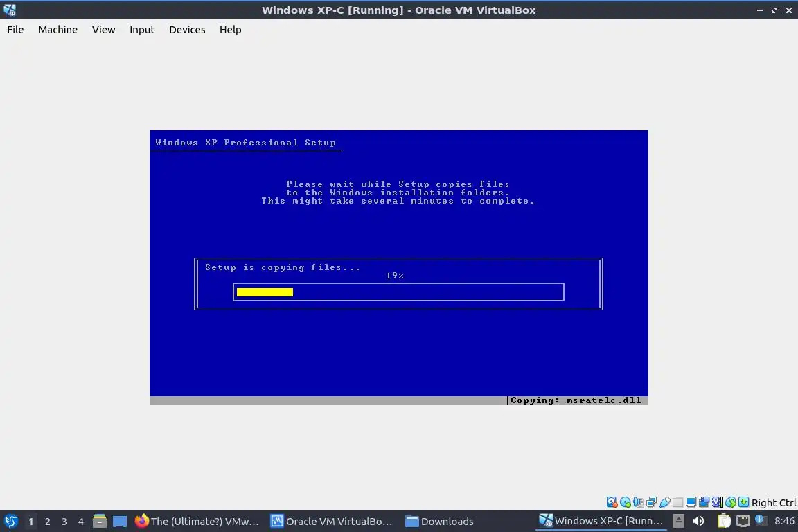Open the Lubuntu start menu icon
This screenshot has height=532, width=798.
point(10,521)
